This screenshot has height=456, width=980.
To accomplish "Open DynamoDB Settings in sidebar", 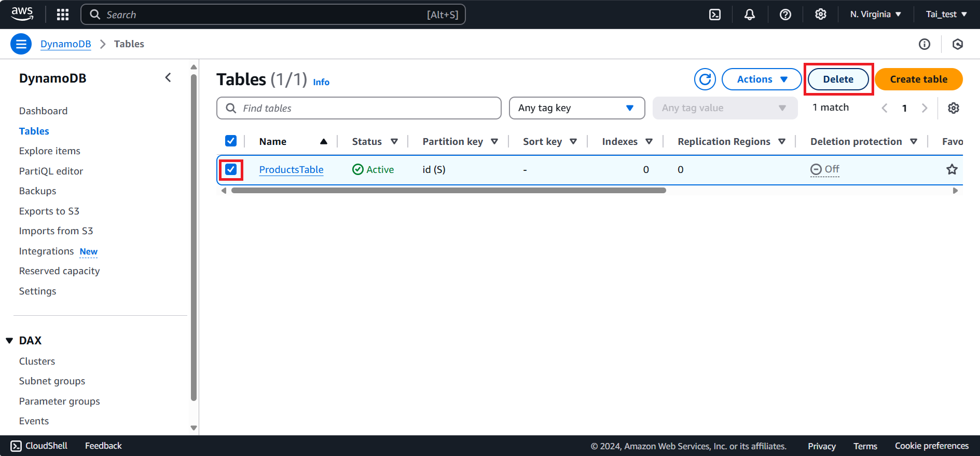I will [x=37, y=291].
